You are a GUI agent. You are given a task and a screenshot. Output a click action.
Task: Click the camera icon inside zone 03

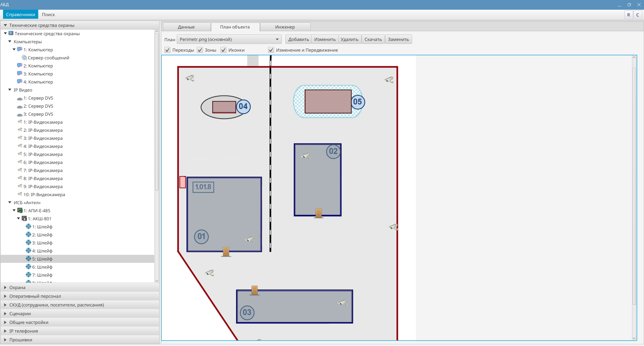point(342,303)
